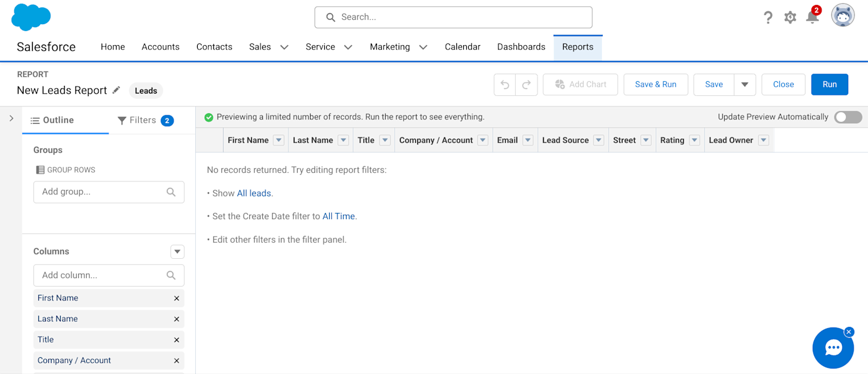Viewport: 868px width, 374px height.
Task: Open the Street column header dropdown
Action: coord(646,141)
